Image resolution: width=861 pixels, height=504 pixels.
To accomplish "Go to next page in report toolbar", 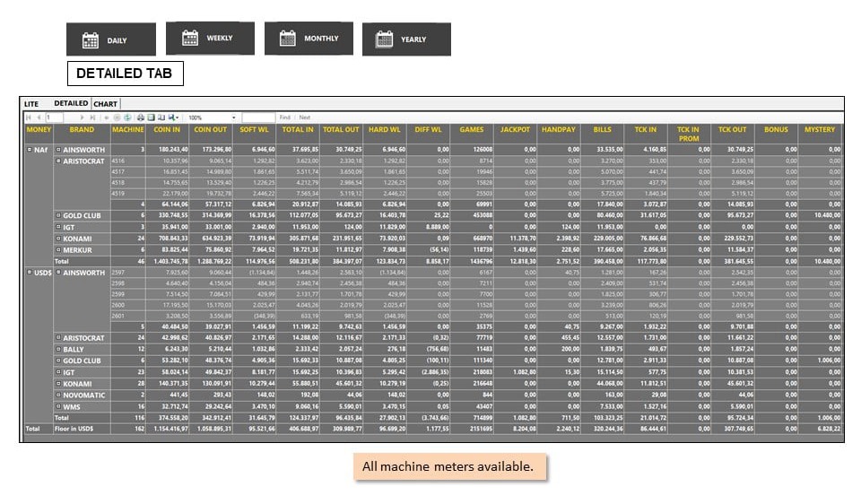I will click(x=83, y=117).
